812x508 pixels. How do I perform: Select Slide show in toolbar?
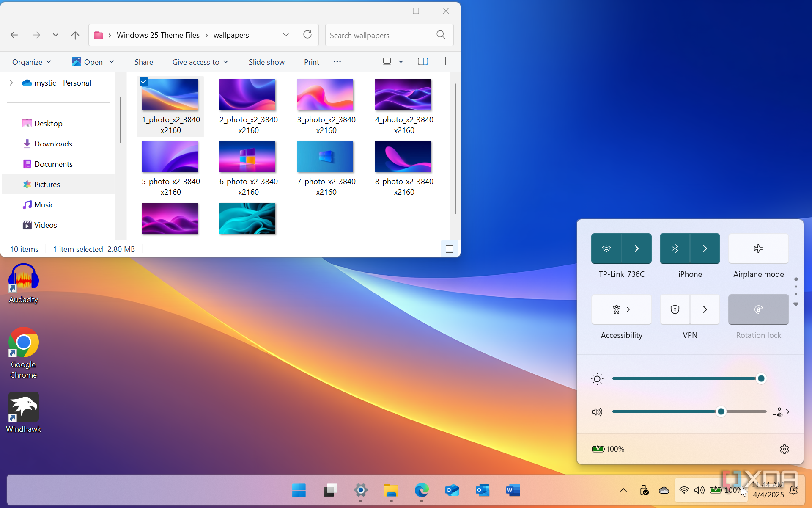266,62
